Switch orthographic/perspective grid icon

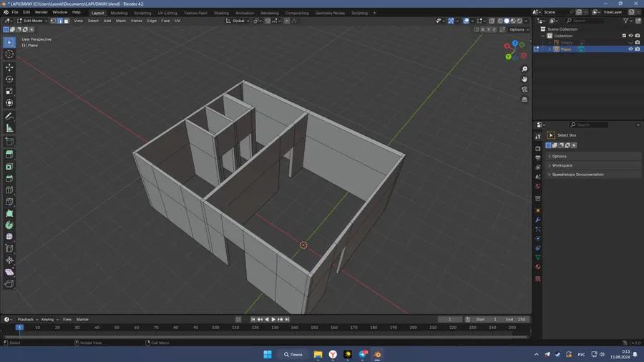525,99
